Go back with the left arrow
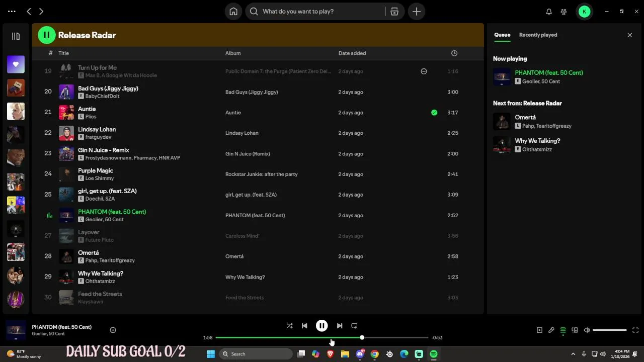This screenshot has width=644, height=362. [29, 11]
